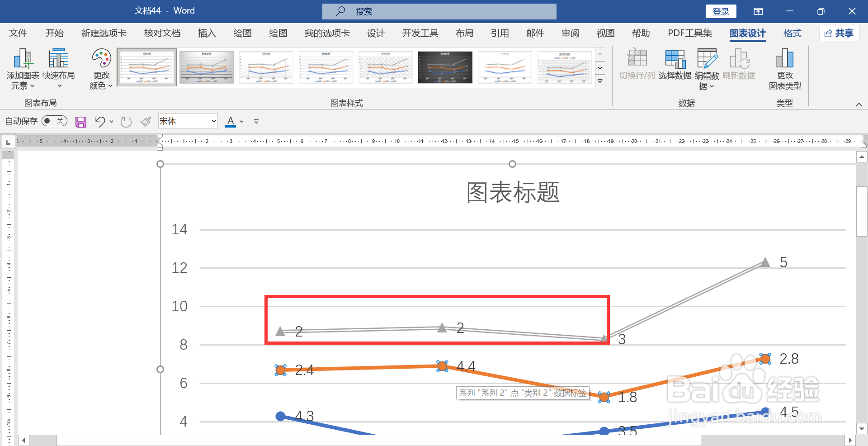Click the Switch Row/Column icon
The width and height of the screenshot is (868, 446).
coord(637,58)
